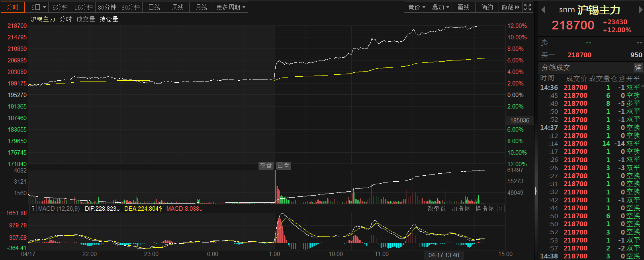Expand the 更多周期 dropdown
Screen dimensions: 644x260
click(x=231, y=7)
